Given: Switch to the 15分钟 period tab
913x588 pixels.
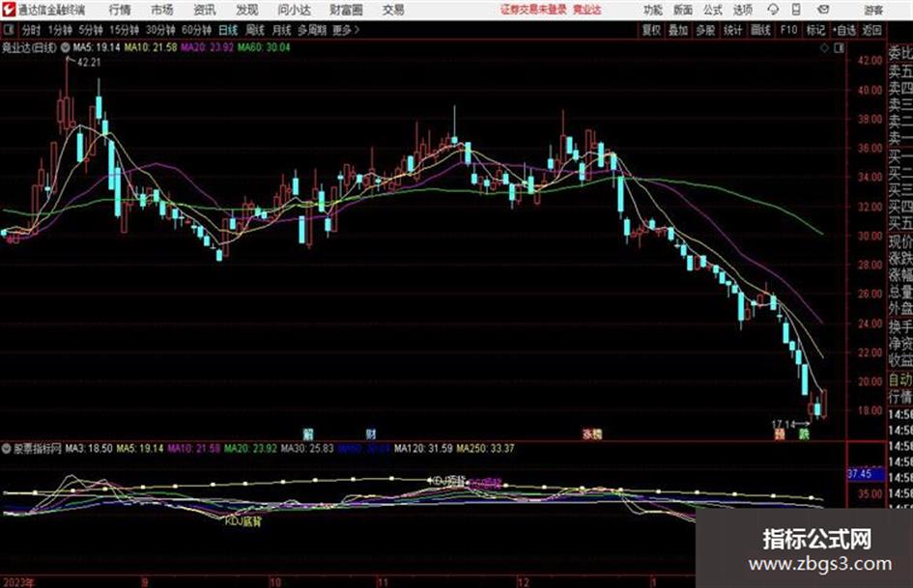Looking at the screenshot, I should point(125,30).
